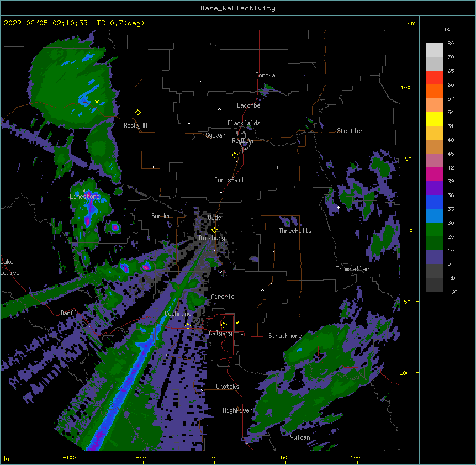Screen dimensions: 476x465
Task: Select the Didsbury label
Action: [x=212, y=238]
